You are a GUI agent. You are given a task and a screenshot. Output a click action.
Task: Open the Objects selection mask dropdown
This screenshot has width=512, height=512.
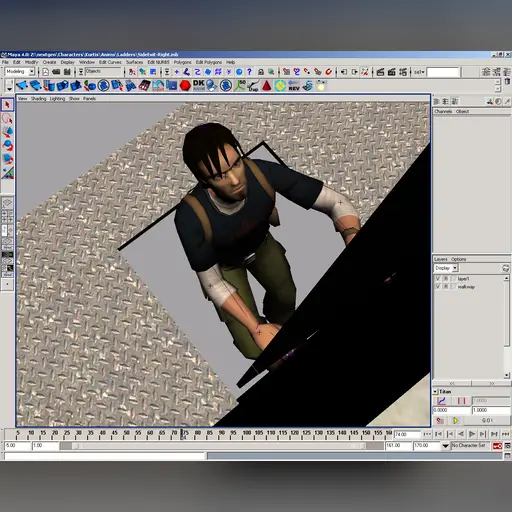pos(81,72)
